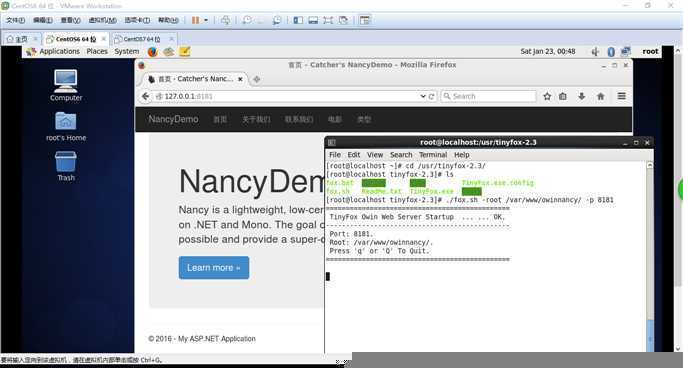Close the Catcher's Nanc... Firefox tab

(240, 79)
